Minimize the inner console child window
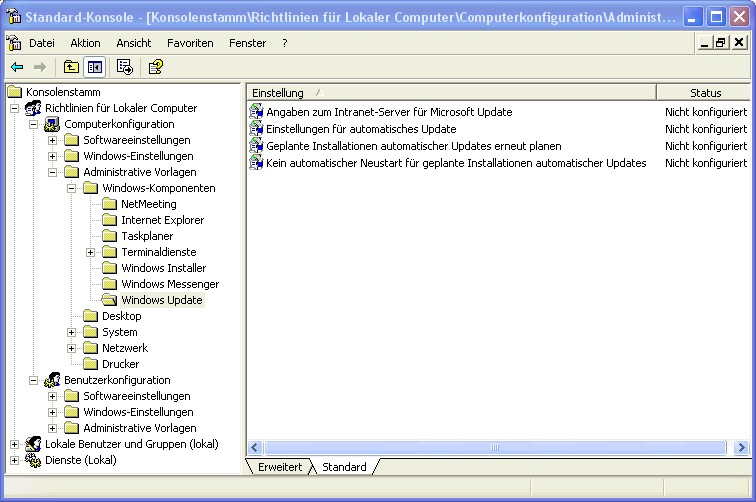Viewport: 756px width, 502px height. [704, 43]
